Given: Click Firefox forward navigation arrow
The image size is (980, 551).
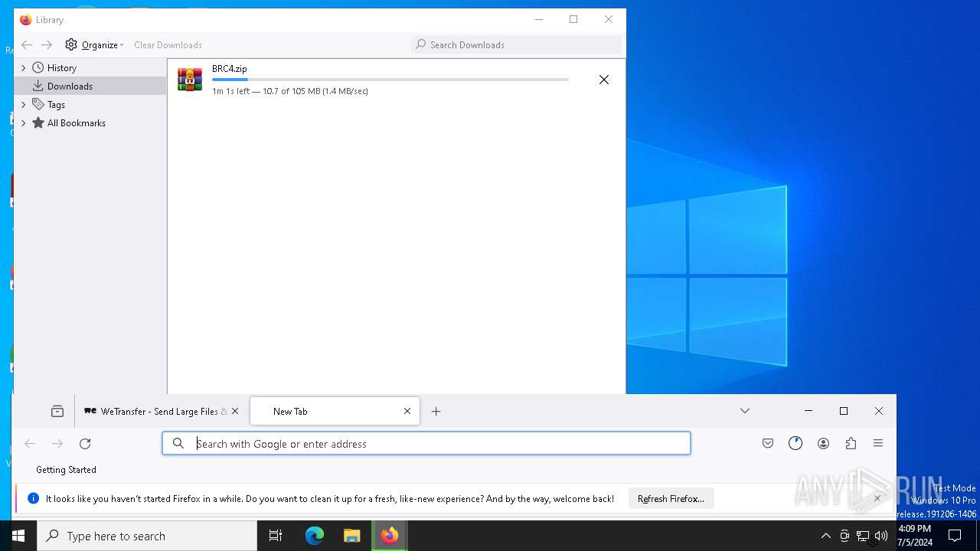Looking at the screenshot, I should pos(57,444).
